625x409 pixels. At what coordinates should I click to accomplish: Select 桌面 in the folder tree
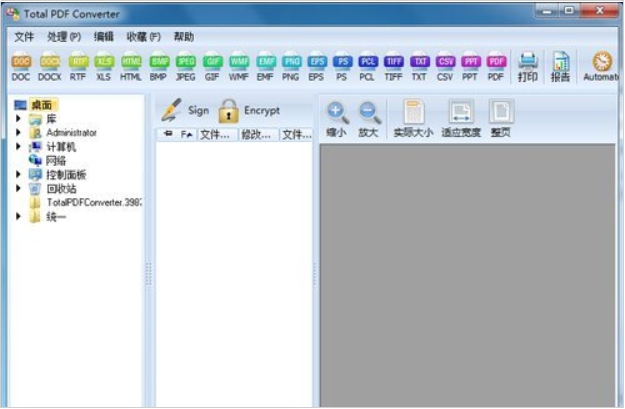[42, 105]
